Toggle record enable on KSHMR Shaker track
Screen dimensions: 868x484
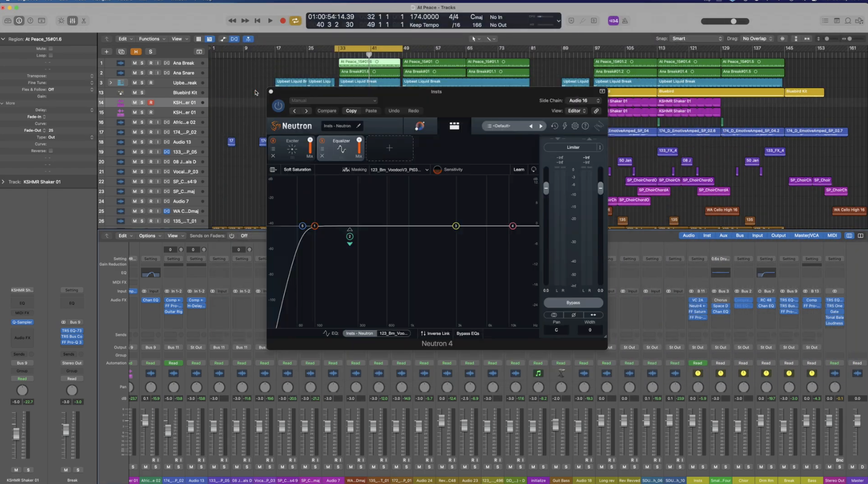151,102
